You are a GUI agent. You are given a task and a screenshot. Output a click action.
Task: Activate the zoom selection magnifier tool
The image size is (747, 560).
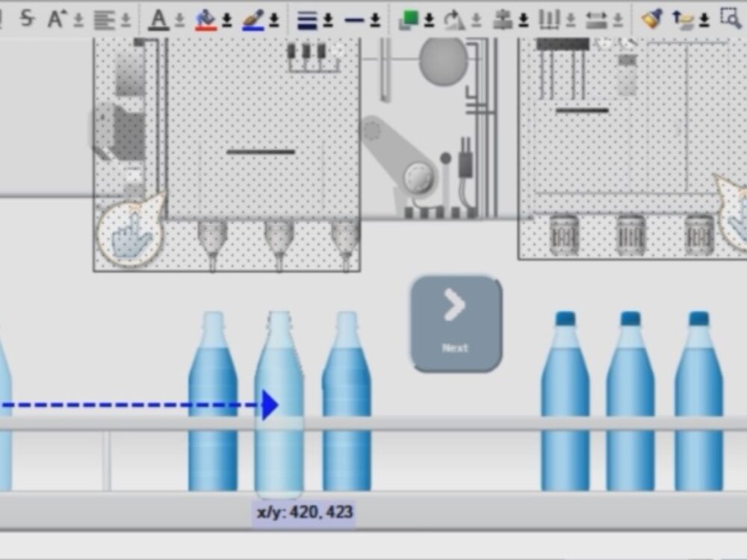pos(731,19)
